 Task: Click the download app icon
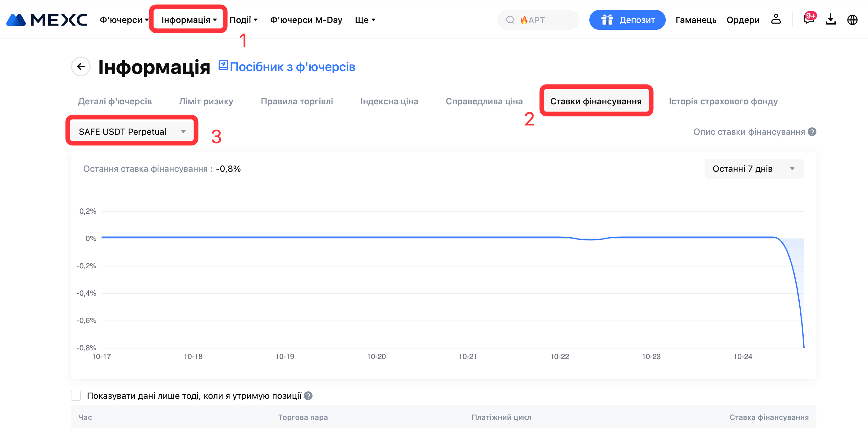tap(831, 20)
